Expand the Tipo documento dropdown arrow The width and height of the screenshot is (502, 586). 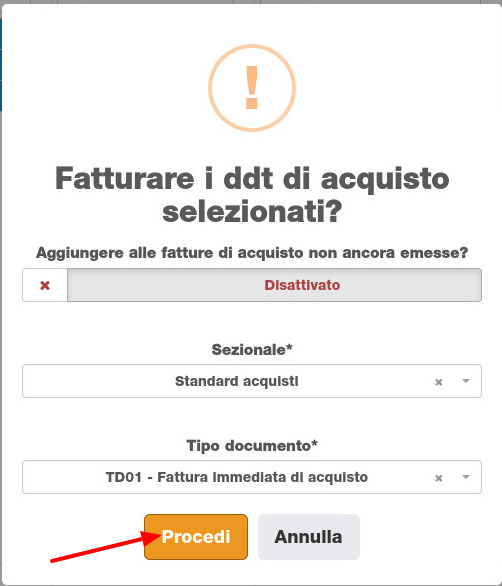coord(466,477)
